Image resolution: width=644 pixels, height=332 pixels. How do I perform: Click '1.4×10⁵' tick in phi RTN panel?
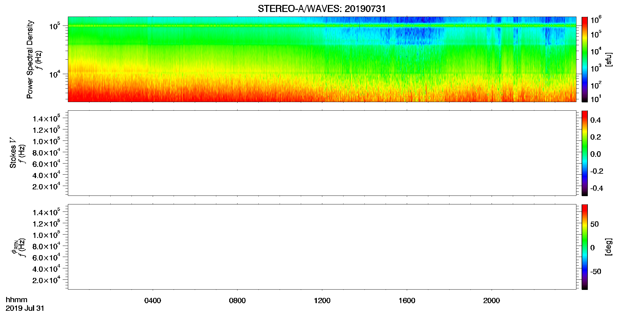pyautogui.click(x=46, y=212)
